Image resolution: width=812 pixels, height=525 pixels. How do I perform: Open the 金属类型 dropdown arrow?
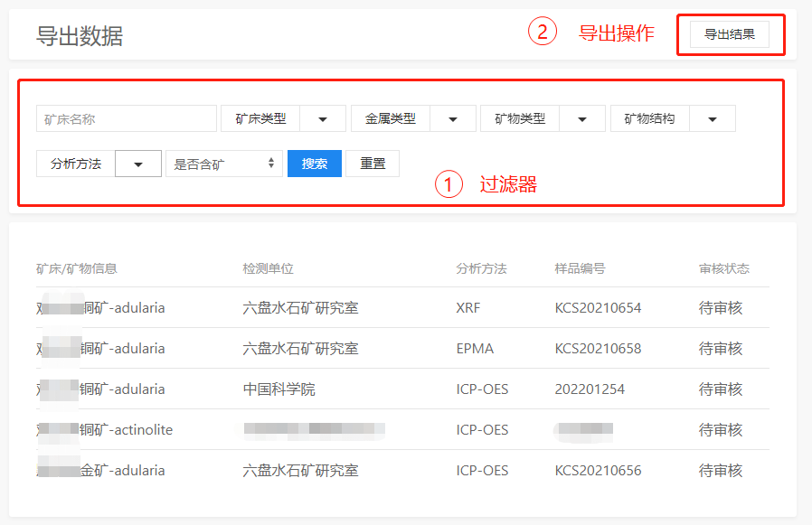coord(453,118)
